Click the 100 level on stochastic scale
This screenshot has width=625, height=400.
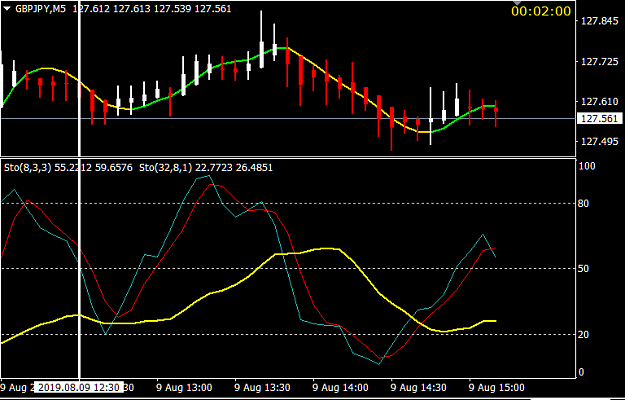pyautogui.click(x=586, y=166)
